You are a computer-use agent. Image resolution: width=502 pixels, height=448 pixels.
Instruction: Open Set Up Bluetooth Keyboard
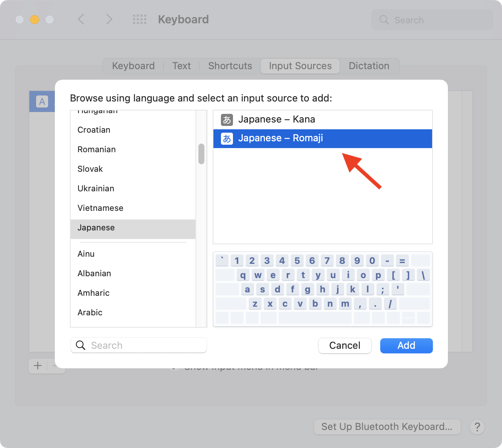(387, 427)
